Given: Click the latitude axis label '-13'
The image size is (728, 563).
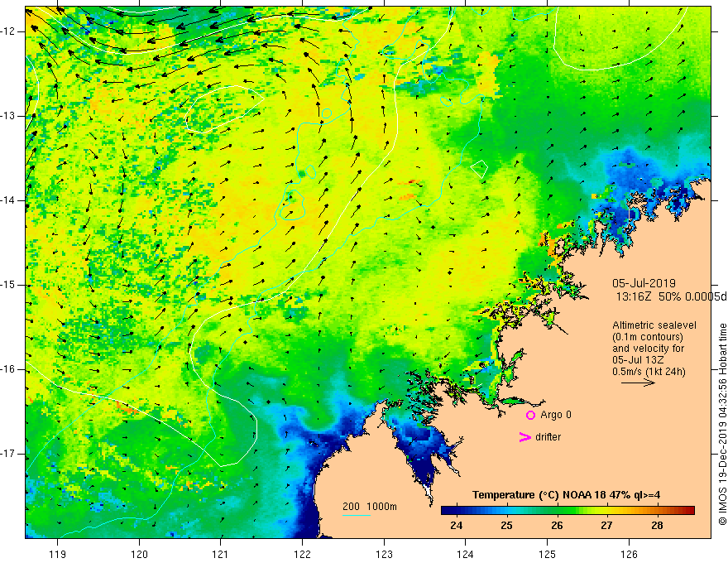Looking at the screenshot, I should click(x=8, y=116).
